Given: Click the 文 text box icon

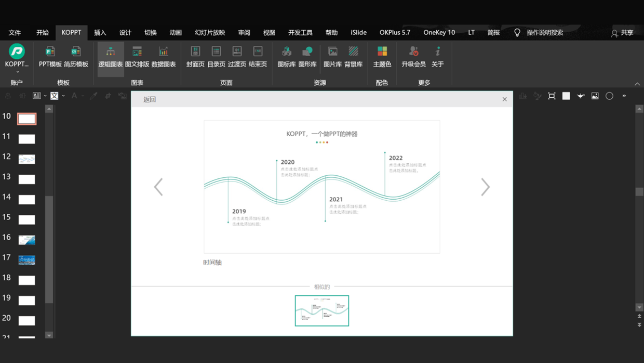Looking at the screenshot, I should pos(54,96).
